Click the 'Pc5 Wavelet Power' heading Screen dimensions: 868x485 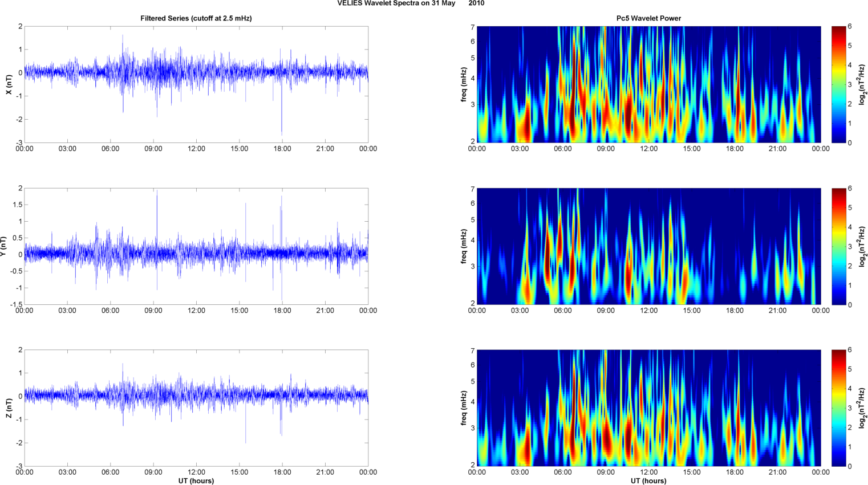pyautogui.click(x=648, y=18)
